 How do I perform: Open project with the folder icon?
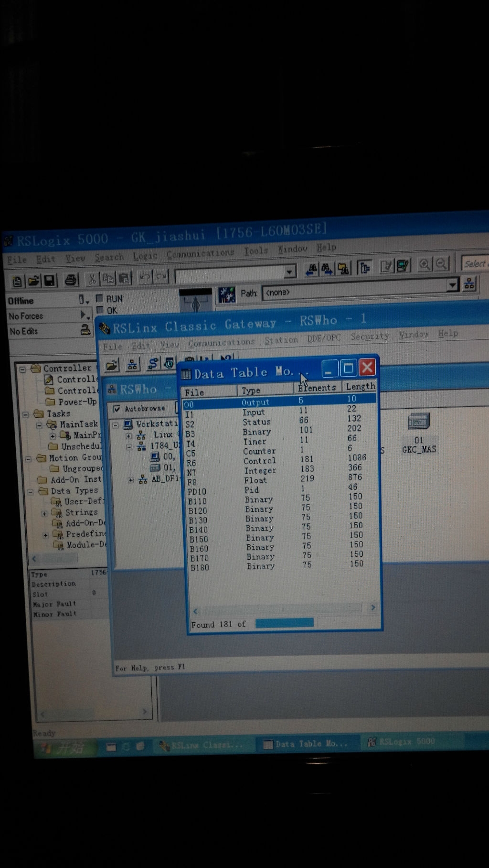coord(33,281)
